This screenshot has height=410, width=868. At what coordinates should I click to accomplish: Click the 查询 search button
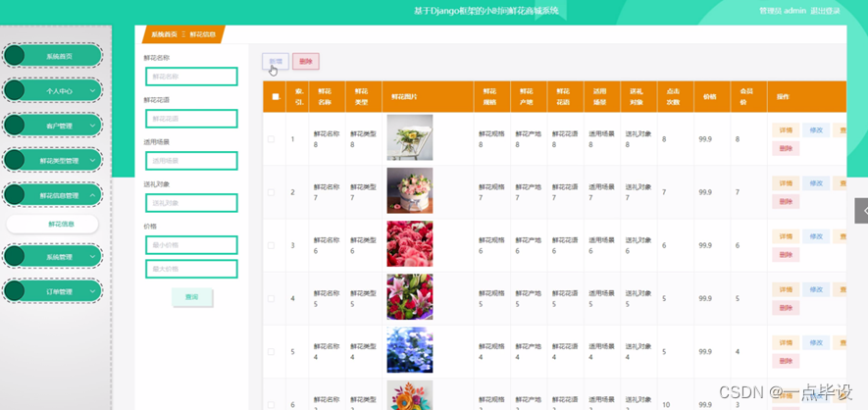[191, 297]
